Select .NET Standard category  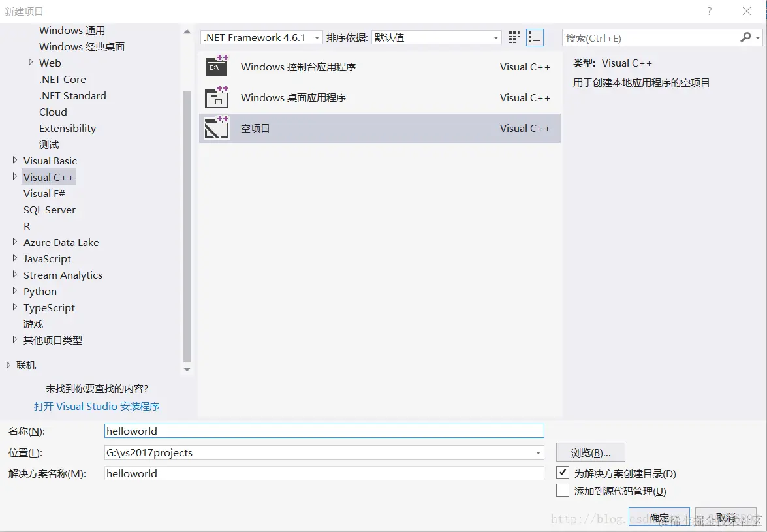(x=72, y=95)
